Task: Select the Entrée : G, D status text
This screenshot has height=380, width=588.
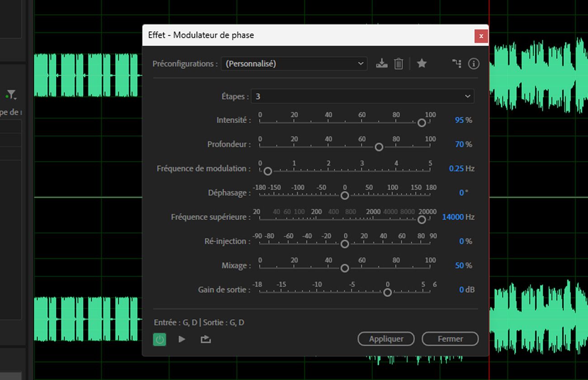Action: click(175, 322)
